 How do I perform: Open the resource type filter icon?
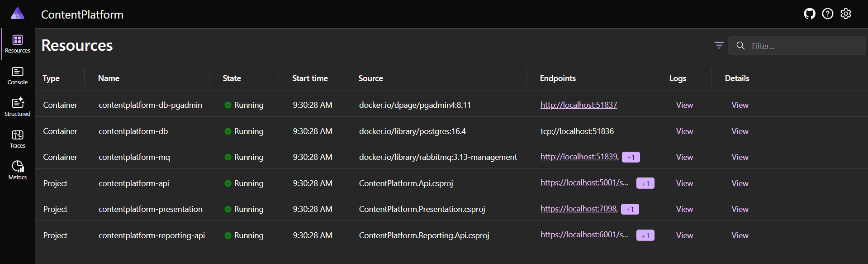719,45
